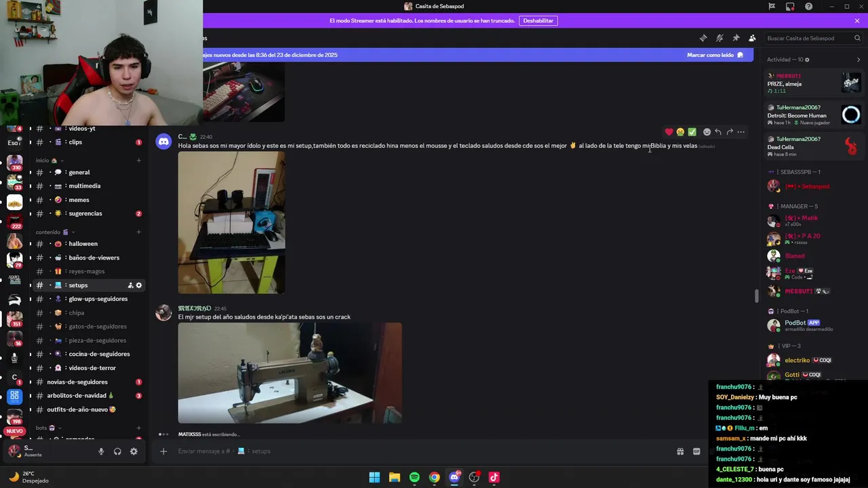This screenshot has width=868, height=488.
Task: Open outfits-de-año-nuevo channel
Action: pyautogui.click(x=89, y=409)
